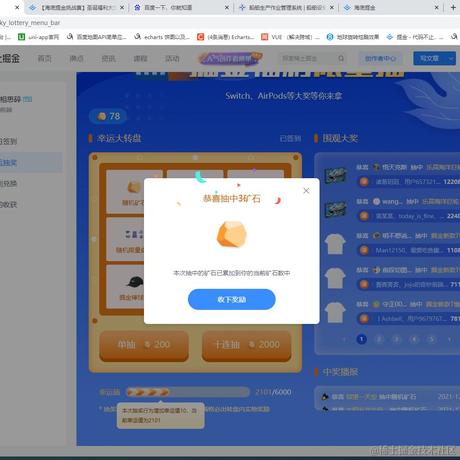Click previous page arrow in winners pagination

click(344, 339)
